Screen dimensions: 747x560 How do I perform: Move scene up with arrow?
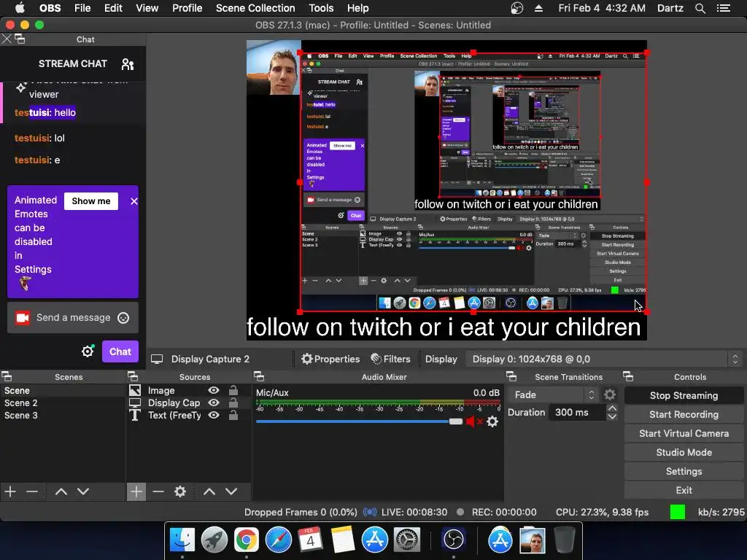tap(61, 491)
